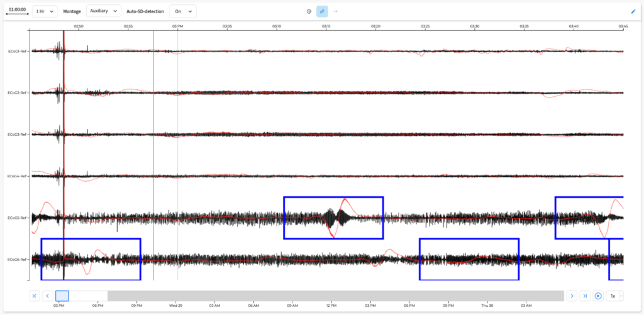Viewport: 644px width, 315px height.
Task: Click the thick red vertical event marker
Action: [x=64, y=155]
